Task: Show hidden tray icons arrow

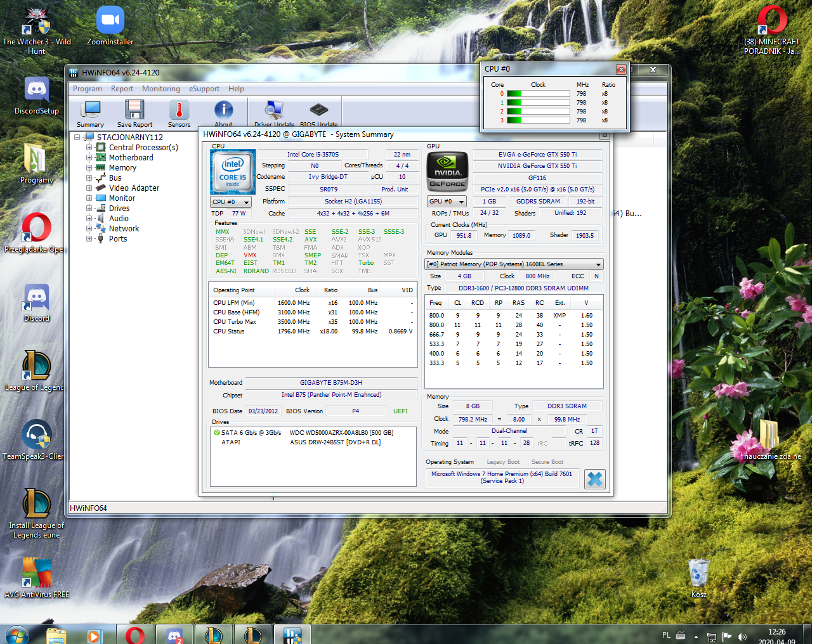Action: pyautogui.click(x=696, y=636)
